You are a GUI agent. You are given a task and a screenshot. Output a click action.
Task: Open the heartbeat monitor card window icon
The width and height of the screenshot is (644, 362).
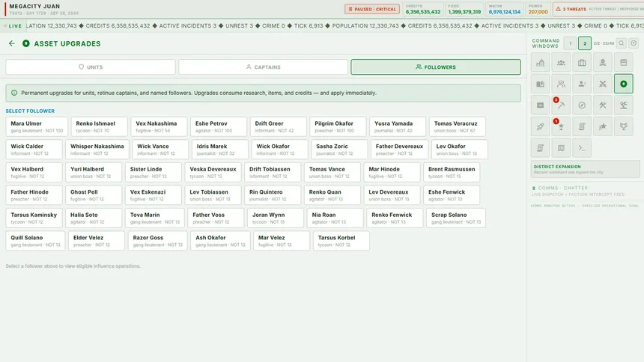(x=540, y=105)
